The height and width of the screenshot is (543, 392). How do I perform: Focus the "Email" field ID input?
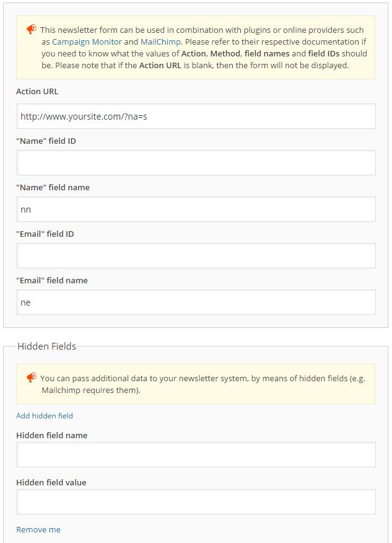pos(196,255)
